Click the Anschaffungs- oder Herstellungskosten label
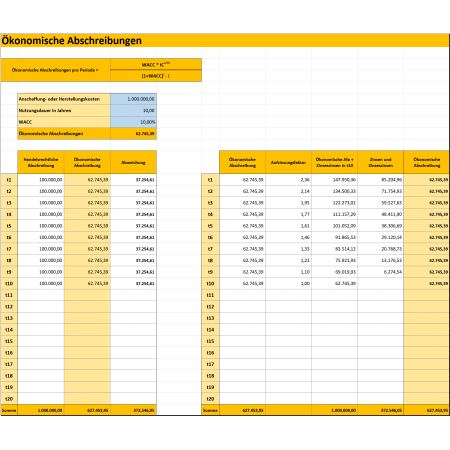 pos(64,99)
